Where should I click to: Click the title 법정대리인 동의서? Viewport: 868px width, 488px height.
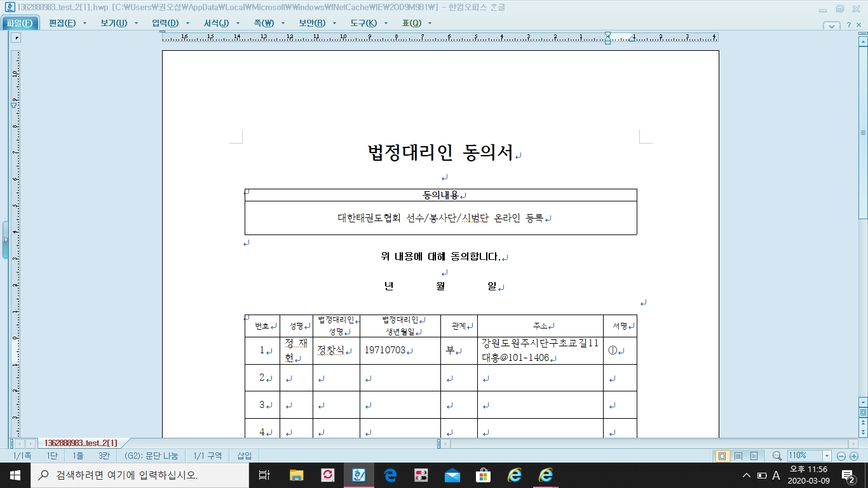coord(440,152)
